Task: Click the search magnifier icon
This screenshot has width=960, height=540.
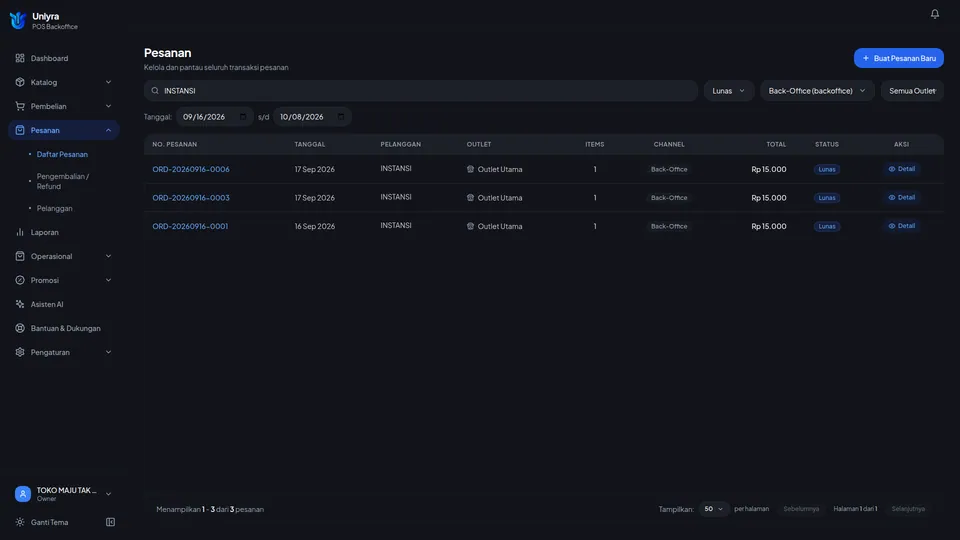Action: click(155, 91)
